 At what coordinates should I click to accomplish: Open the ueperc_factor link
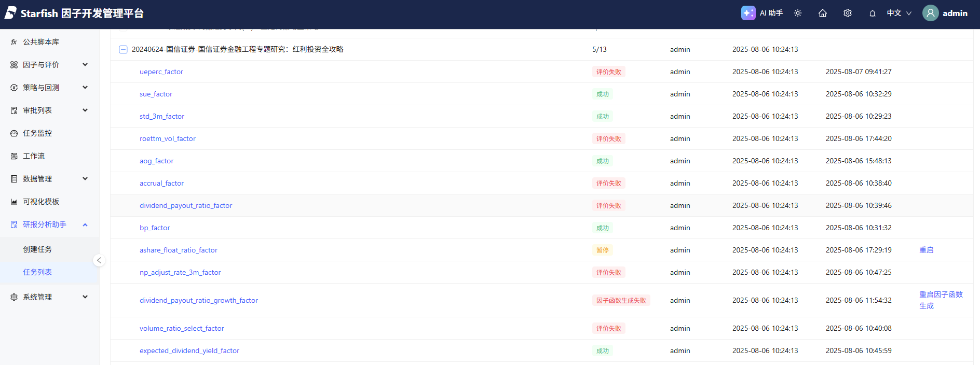[161, 72]
